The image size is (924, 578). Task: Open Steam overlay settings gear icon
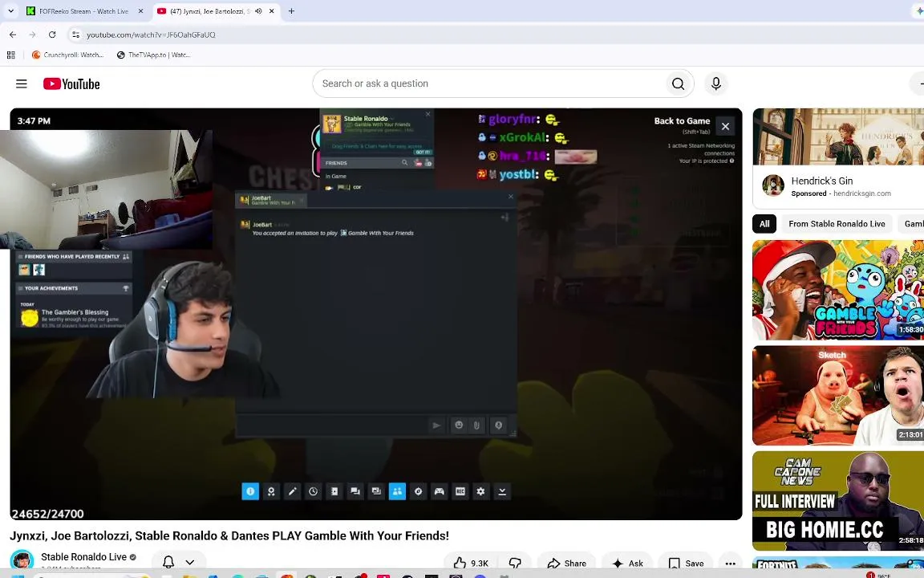pyautogui.click(x=481, y=491)
